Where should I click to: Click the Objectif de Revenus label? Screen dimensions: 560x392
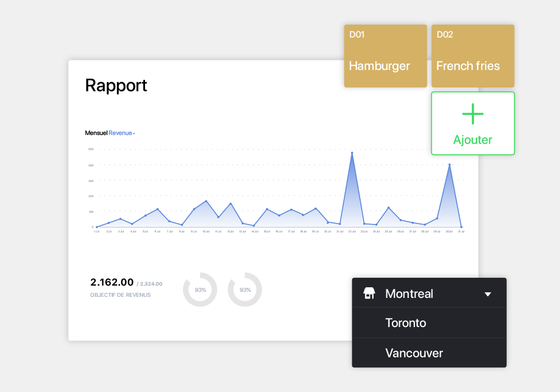coord(120,295)
